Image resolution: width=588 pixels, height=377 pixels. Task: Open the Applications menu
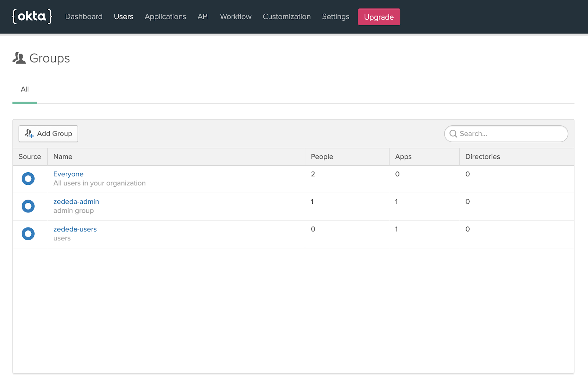pyautogui.click(x=165, y=17)
